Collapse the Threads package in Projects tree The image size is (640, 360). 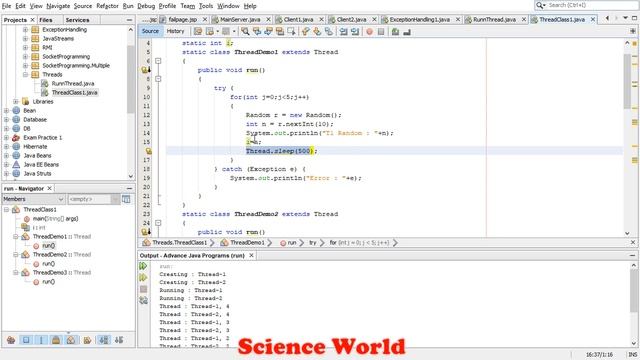[x=25, y=75]
